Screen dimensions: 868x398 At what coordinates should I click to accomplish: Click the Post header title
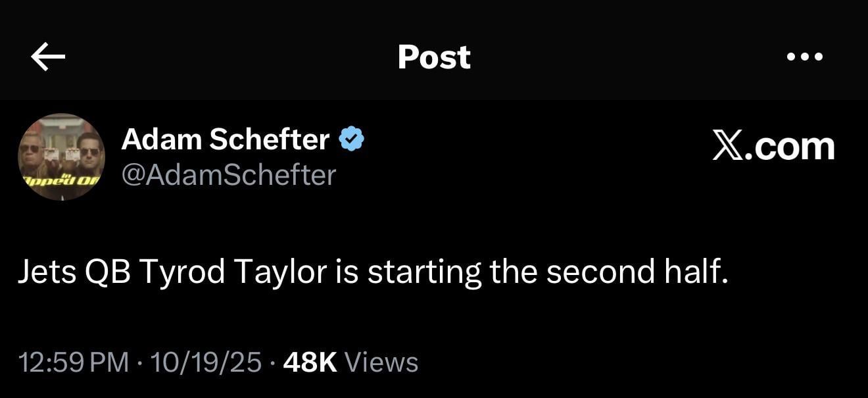(x=434, y=57)
